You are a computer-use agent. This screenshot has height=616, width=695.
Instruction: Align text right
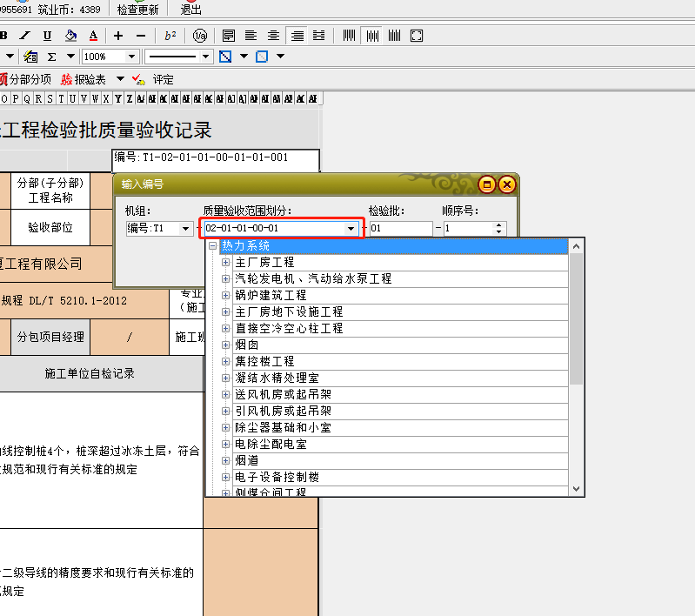point(297,36)
